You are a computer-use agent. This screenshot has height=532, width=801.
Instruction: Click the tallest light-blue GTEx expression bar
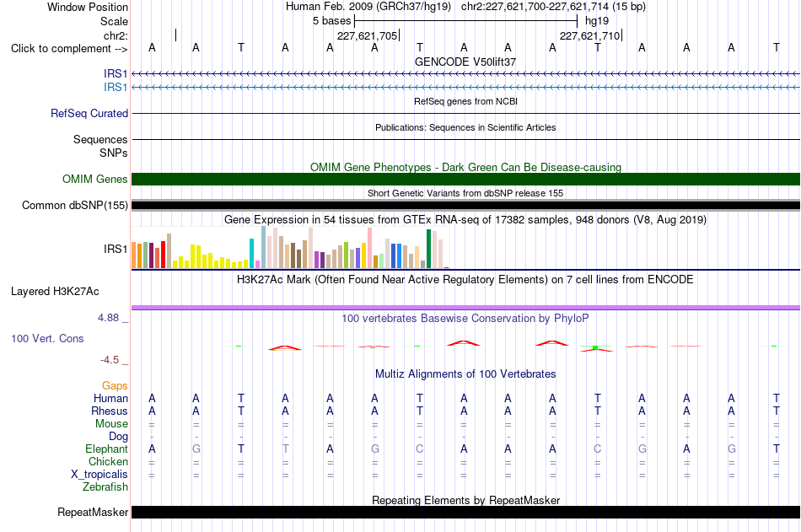point(264,247)
